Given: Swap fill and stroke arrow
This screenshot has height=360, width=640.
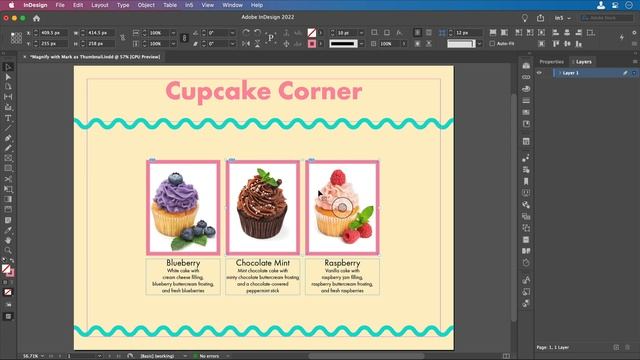Looking at the screenshot, I should [x=12, y=260].
